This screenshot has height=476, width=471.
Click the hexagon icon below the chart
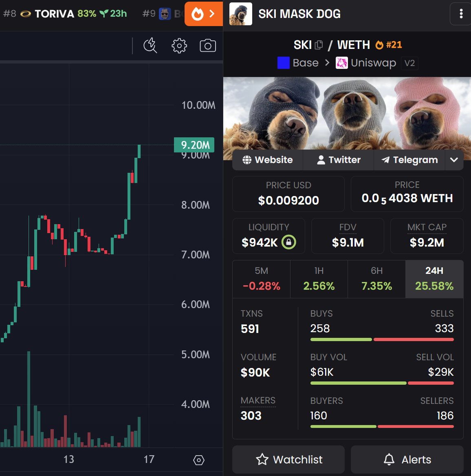[198, 460]
